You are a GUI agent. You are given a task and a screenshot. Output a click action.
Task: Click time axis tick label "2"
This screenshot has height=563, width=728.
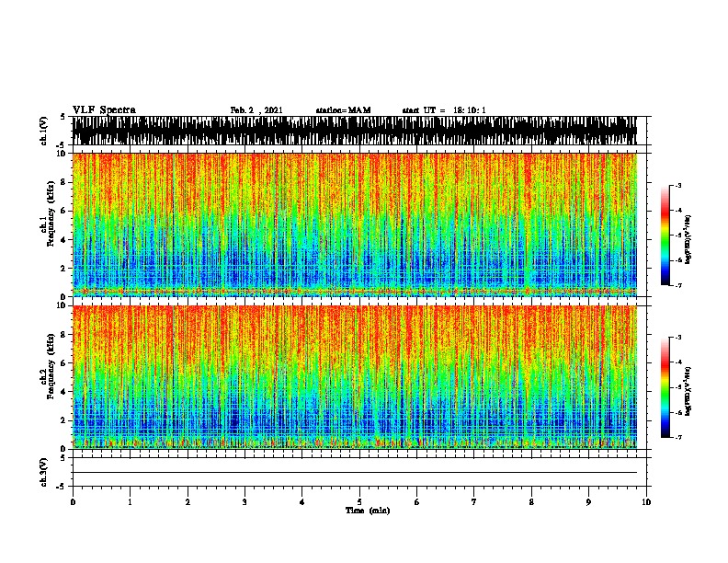(x=188, y=502)
